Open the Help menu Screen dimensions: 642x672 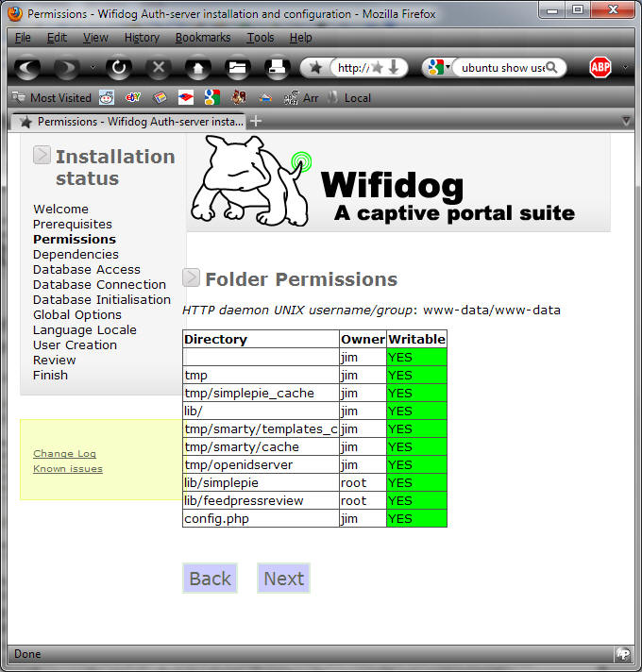point(300,38)
